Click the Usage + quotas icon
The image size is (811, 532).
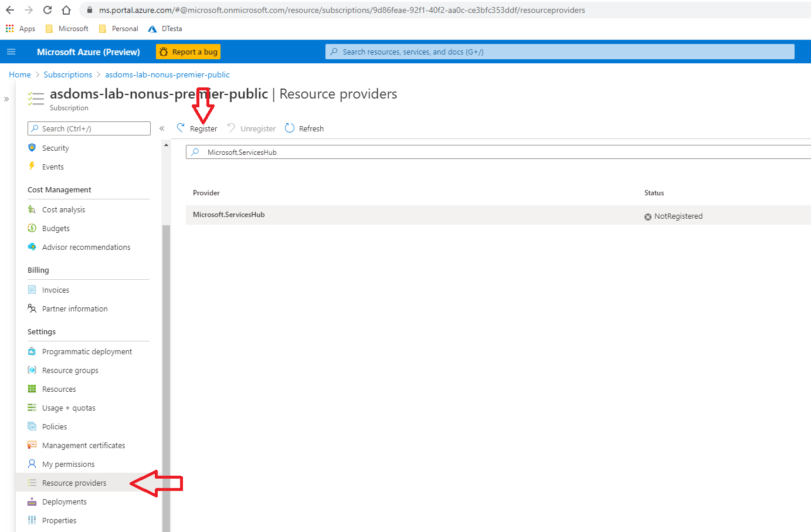pyautogui.click(x=32, y=408)
